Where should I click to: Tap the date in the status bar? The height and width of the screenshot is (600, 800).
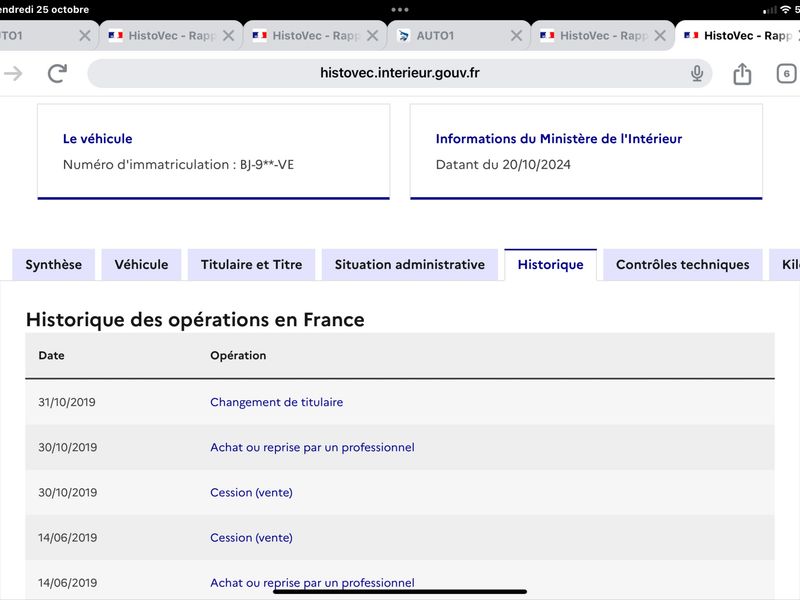coord(44,9)
